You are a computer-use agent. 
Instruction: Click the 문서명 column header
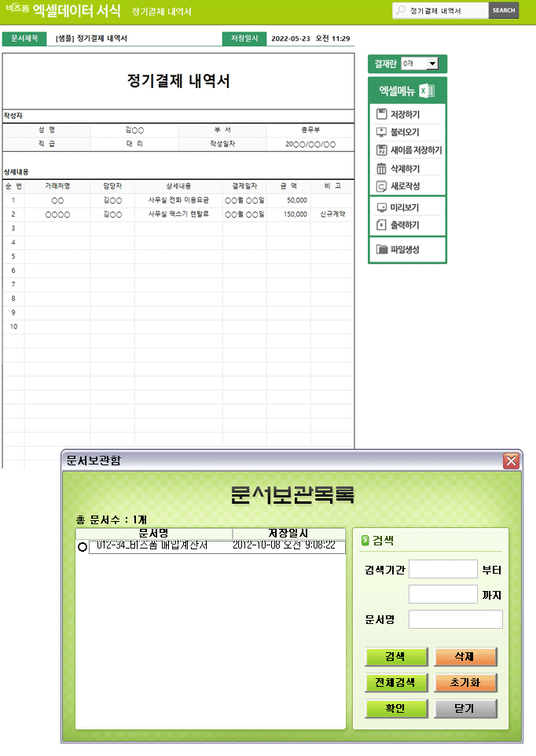pyautogui.click(x=154, y=534)
